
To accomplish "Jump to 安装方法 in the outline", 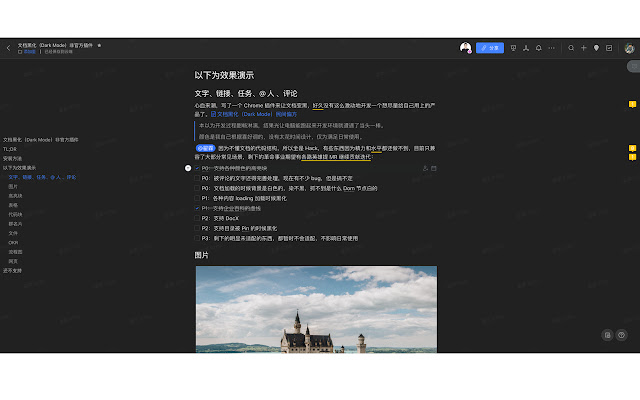I will pos(12,158).
